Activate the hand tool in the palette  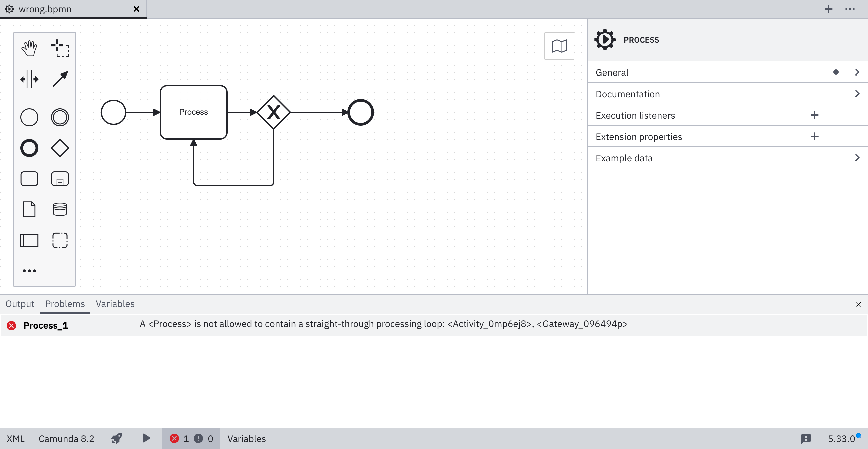[29, 48]
